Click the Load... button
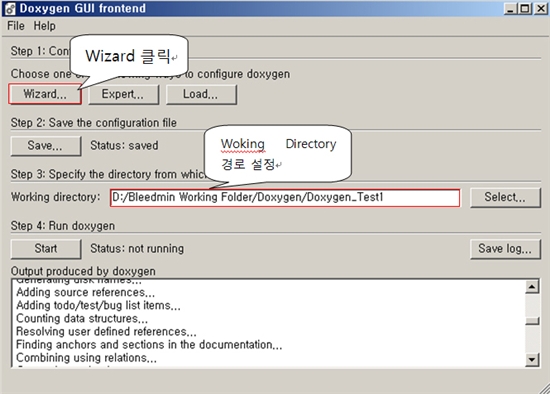 click(201, 94)
